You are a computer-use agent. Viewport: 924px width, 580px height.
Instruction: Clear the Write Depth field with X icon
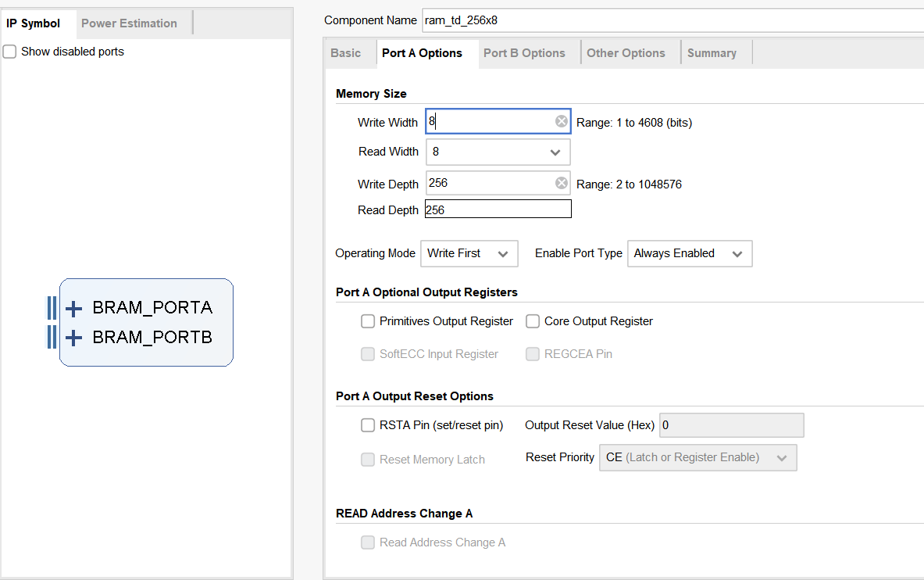tap(561, 183)
